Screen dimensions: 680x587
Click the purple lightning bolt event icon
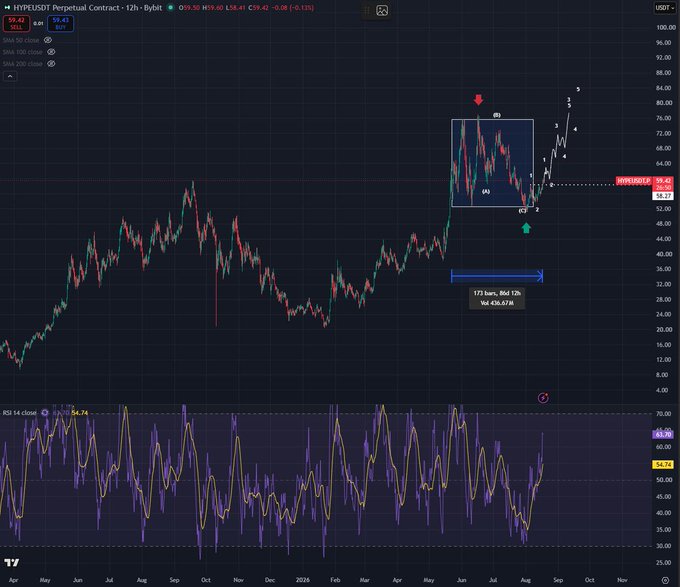click(x=543, y=398)
